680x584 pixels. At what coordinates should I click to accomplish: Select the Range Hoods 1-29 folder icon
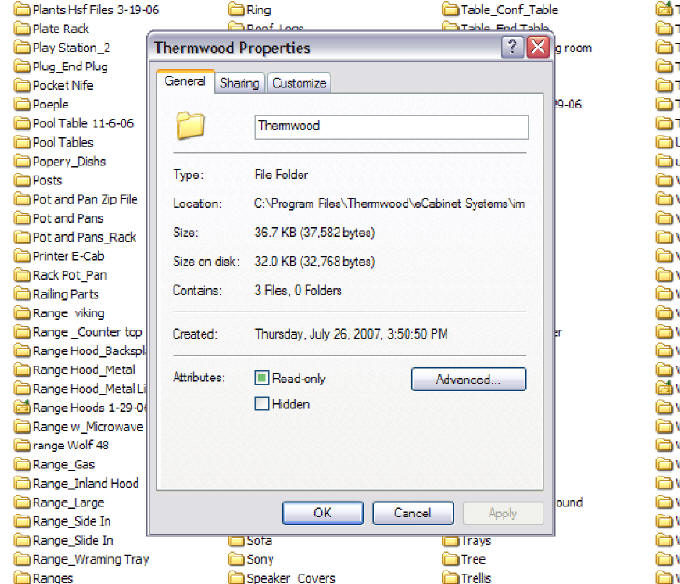pyautogui.click(x=22, y=408)
